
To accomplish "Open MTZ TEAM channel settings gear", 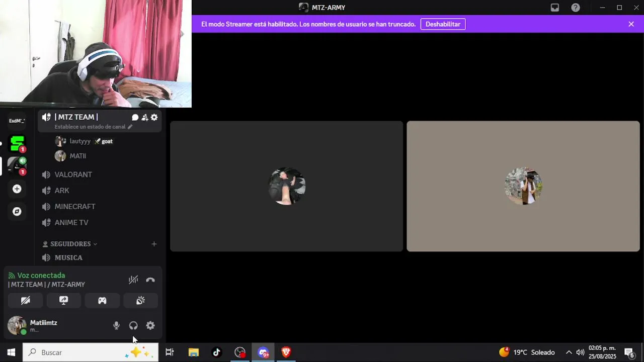I will [x=154, y=117].
